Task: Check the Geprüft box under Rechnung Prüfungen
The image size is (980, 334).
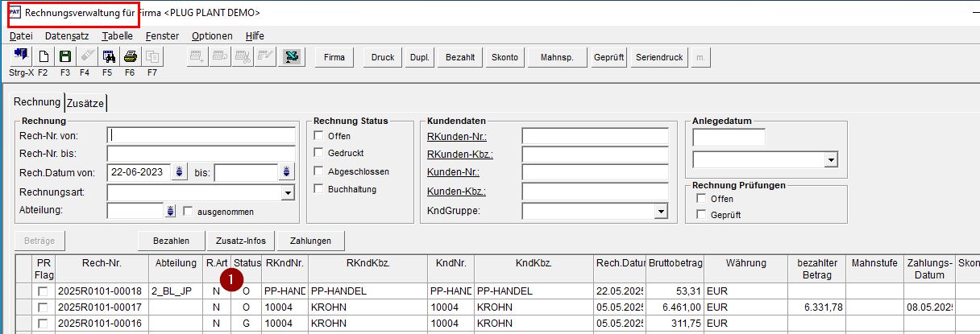Action: (701, 215)
